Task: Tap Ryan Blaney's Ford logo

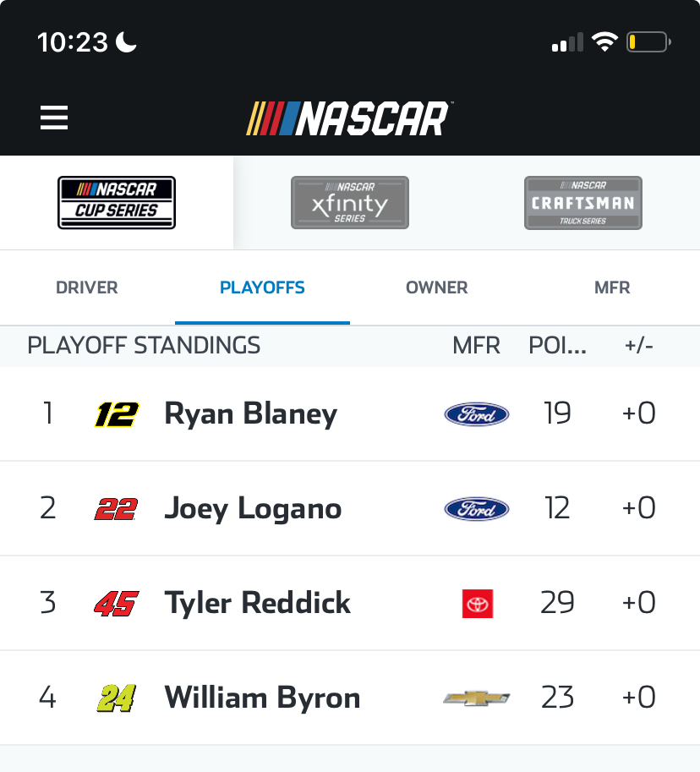Action: 477,414
